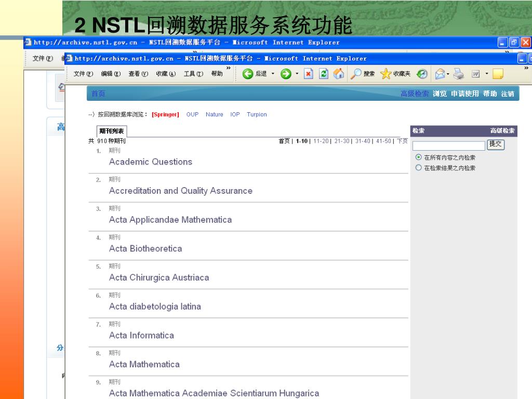Open the Edit with Word dropdown arrow
This screenshot has width=532, height=399.
coord(486,74)
